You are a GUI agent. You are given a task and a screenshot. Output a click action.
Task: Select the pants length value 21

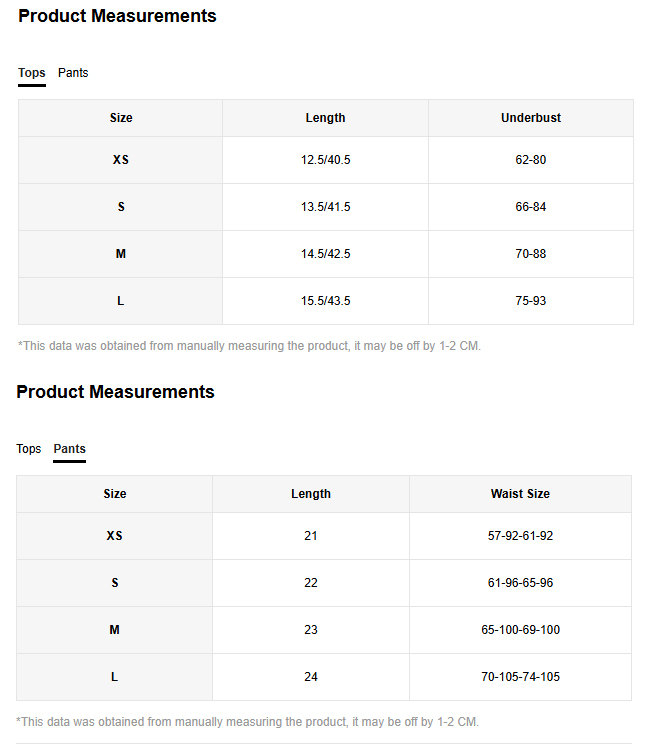point(311,536)
